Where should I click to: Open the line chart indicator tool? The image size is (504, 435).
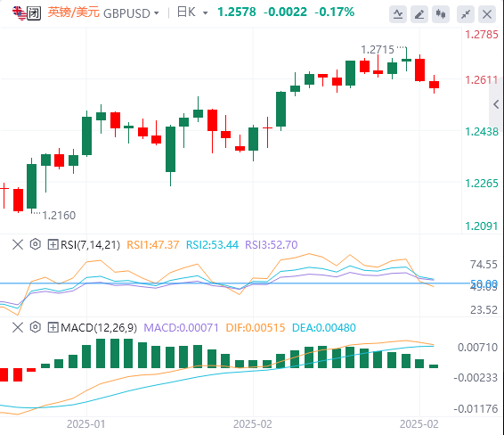coord(398,14)
